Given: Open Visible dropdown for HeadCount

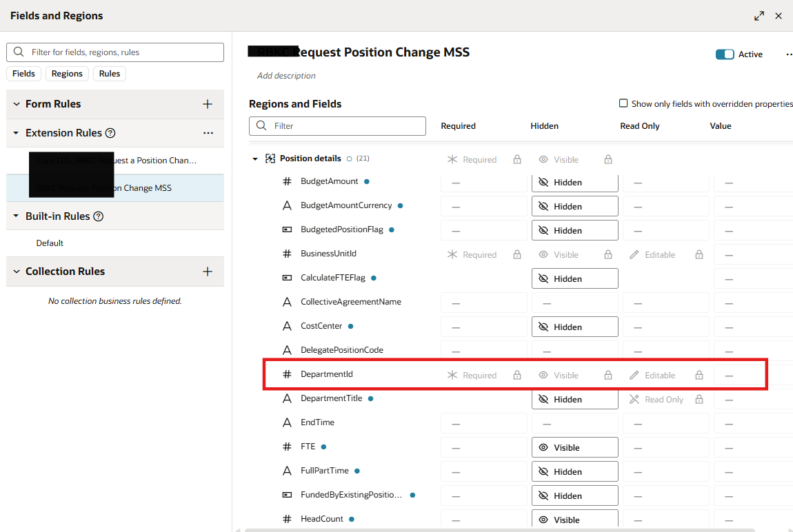Looking at the screenshot, I should pyautogui.click(x=574, y=519).
